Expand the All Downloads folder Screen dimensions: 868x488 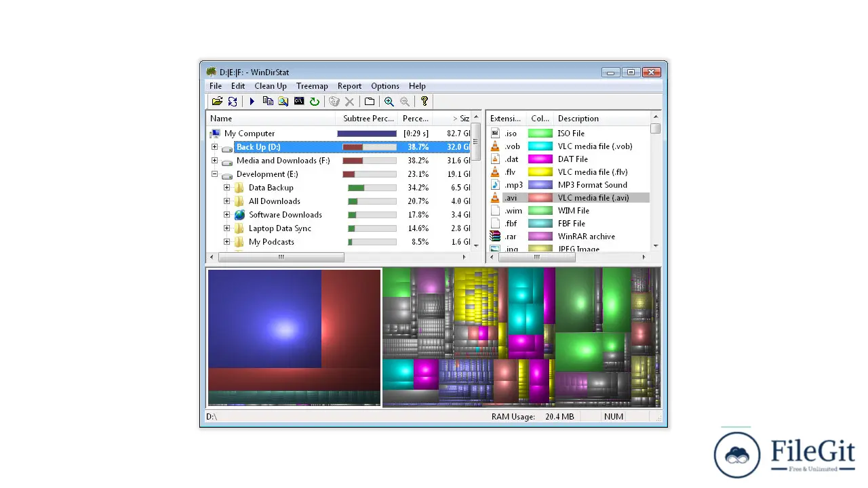226,201
